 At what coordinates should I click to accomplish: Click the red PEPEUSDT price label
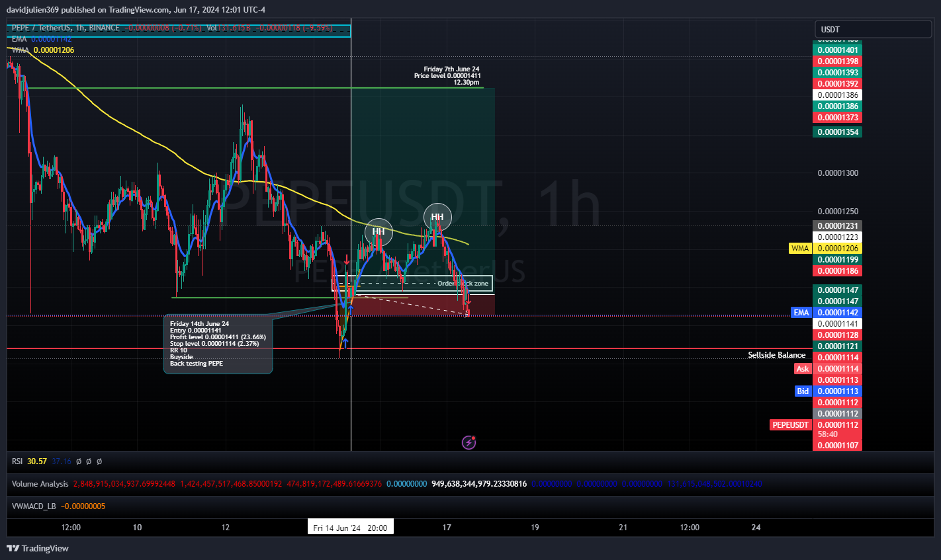[791, 425]
